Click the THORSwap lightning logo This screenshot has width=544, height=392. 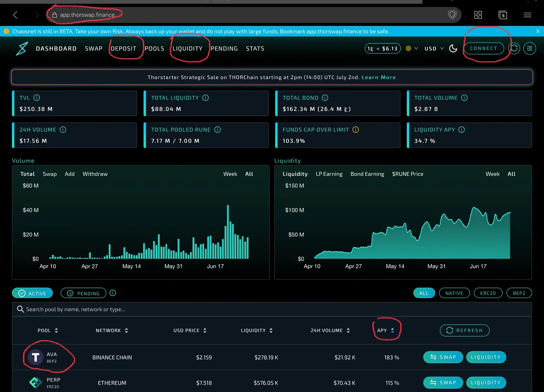pos(22,48)
